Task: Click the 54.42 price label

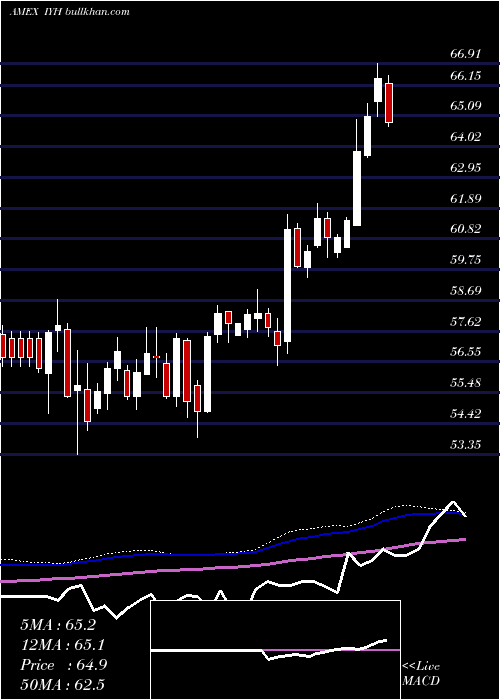Action: (x=466, y=413)
